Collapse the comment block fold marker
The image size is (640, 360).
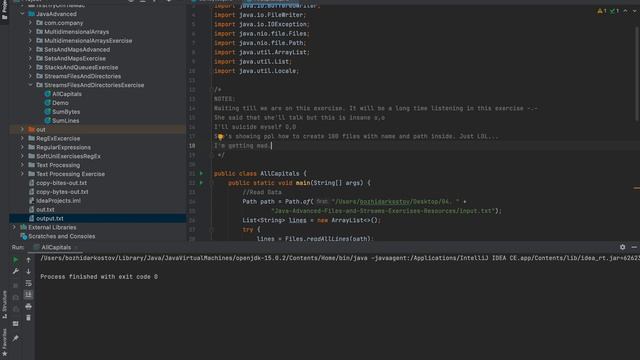(212, 89)
